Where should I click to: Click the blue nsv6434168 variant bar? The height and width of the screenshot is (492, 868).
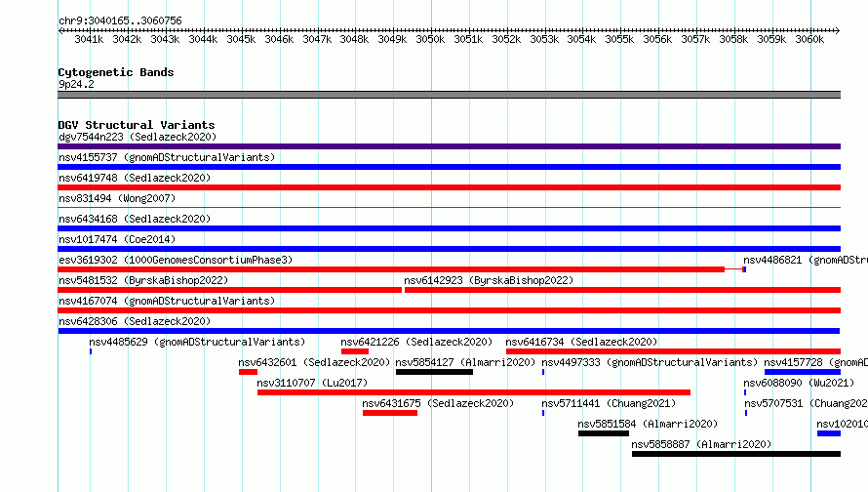point(449,228)
